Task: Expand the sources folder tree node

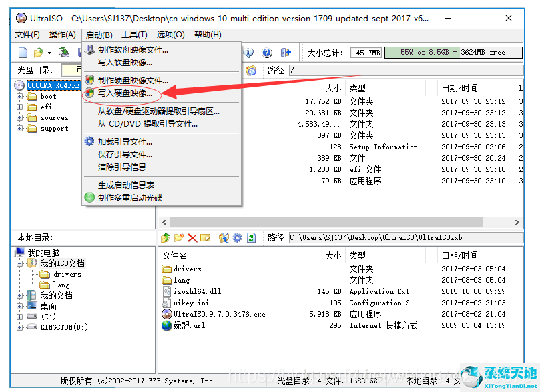Action: (20, 118)
